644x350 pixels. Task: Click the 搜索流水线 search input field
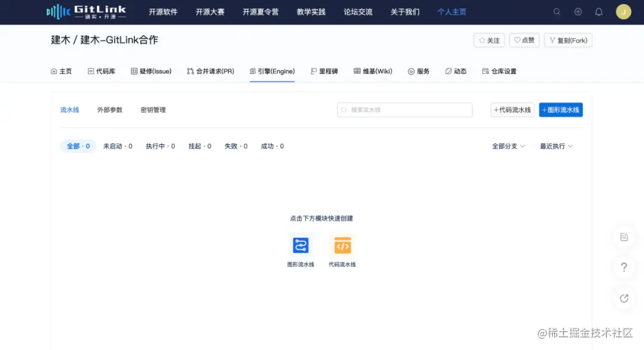coord(404,110)
